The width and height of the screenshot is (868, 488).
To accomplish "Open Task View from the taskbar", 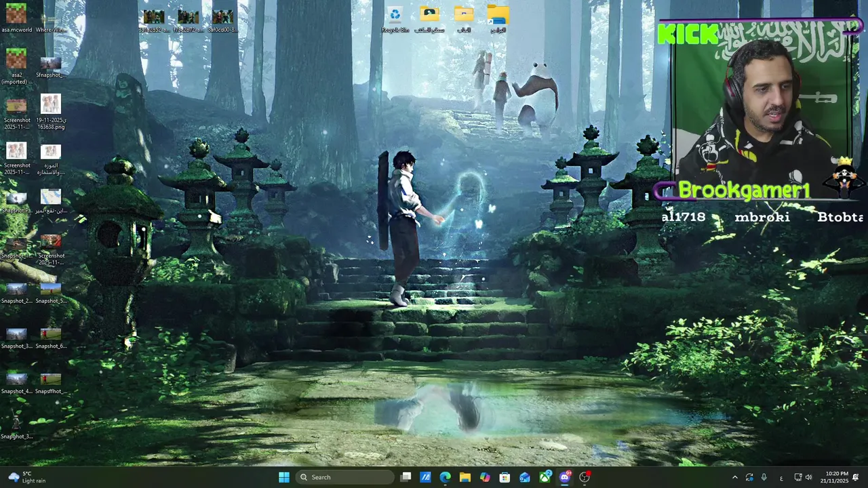I will 406,477.
